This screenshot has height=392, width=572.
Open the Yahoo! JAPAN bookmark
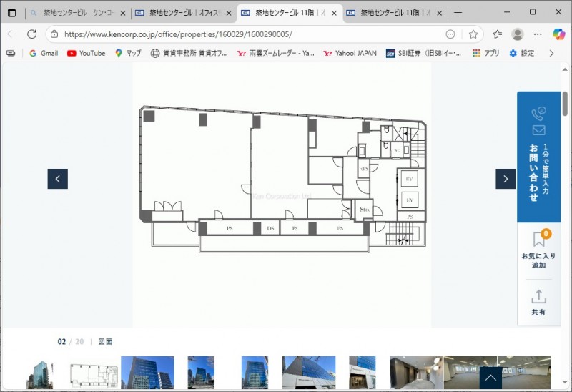click(350, 53)
